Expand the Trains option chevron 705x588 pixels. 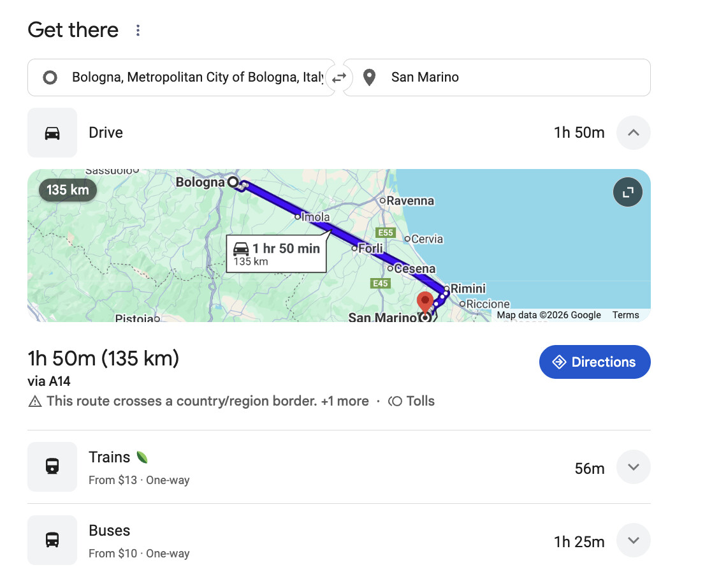click(633, 467)
